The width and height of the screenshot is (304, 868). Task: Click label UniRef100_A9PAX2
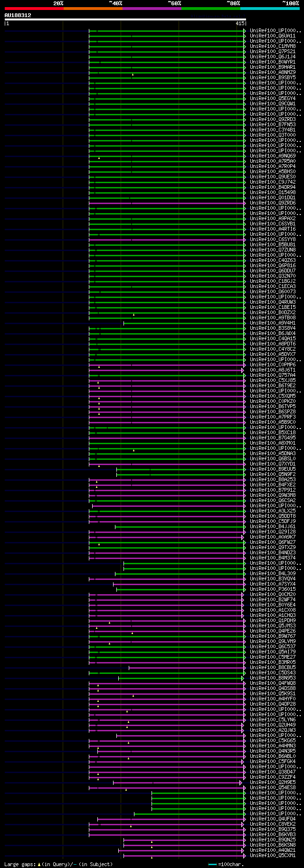tap(273, 219)
